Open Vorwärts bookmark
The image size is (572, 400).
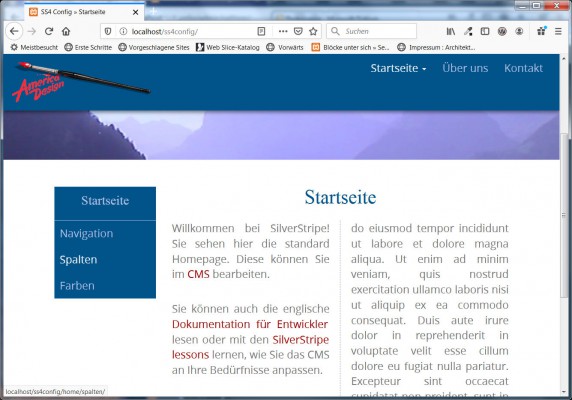point(285,47)
